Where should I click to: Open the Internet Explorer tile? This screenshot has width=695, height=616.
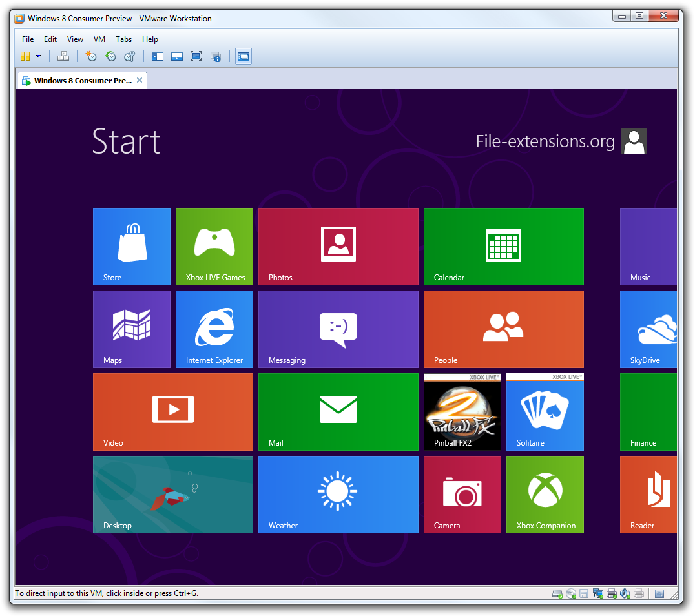[x=214, y=329]
